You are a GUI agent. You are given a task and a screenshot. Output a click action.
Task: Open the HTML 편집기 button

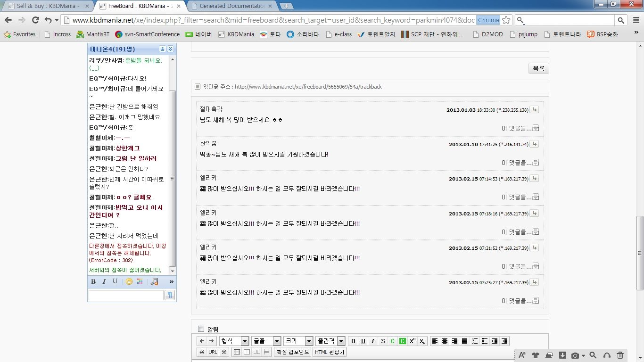(330, 352)
